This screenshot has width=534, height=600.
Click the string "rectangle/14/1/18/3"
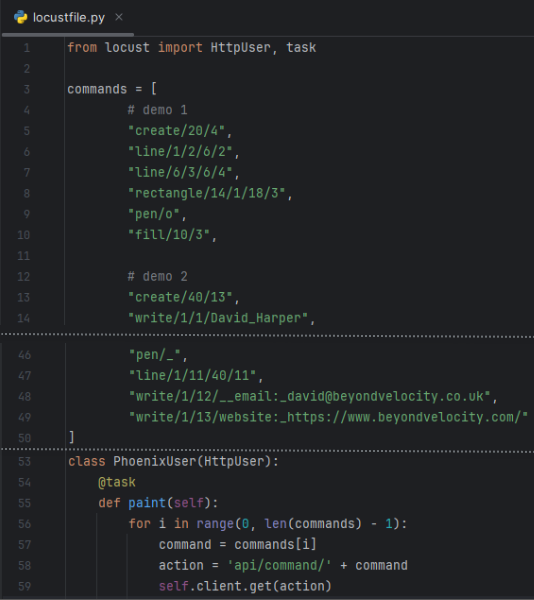[207, 193]
